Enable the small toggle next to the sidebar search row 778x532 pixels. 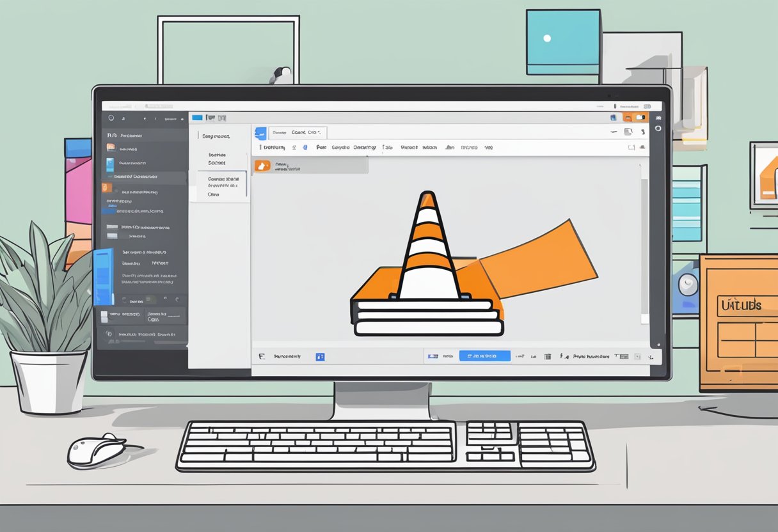point(151,300)
